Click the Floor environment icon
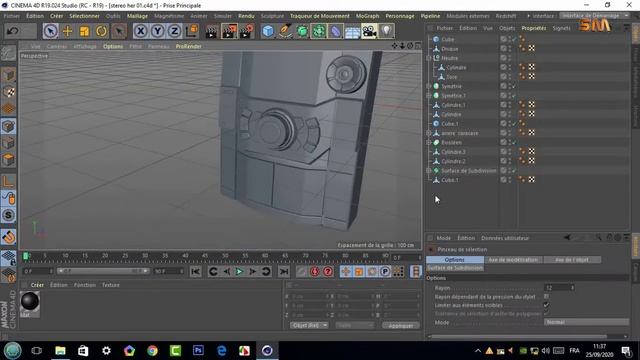 tap(352, 31)
